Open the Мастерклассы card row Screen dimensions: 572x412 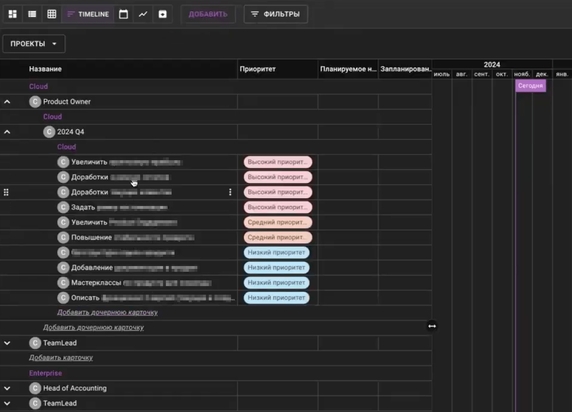click(119, 283)
